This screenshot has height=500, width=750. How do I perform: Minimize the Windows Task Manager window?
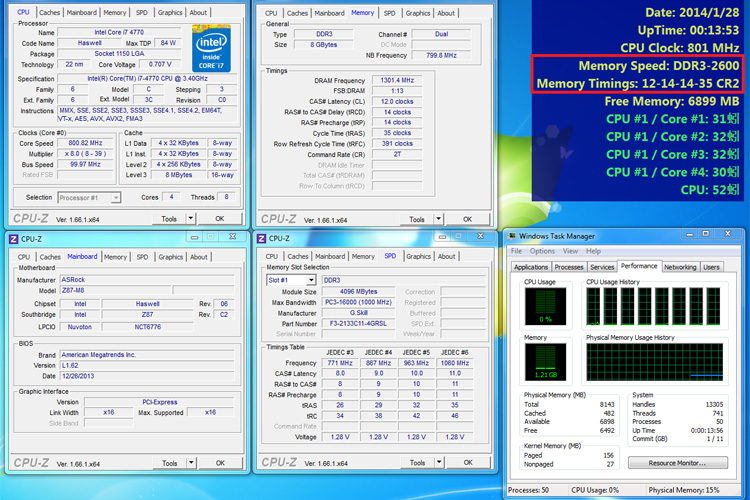pos(689,234)
